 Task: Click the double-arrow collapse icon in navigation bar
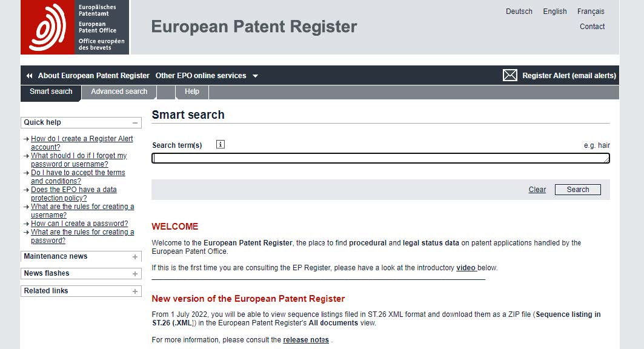(28, 75)
